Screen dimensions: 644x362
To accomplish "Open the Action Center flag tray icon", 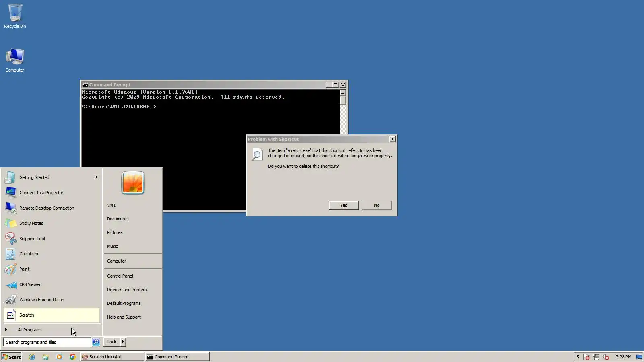I will coord(586,357).
